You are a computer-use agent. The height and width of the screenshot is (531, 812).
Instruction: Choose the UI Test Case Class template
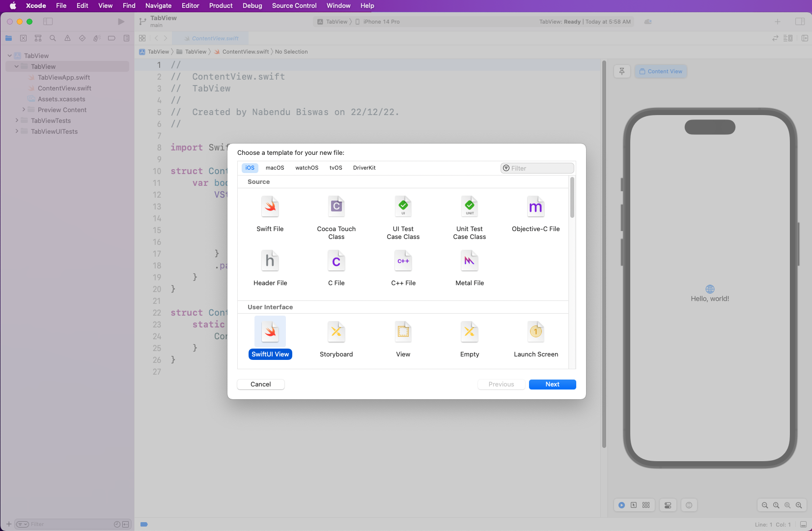403,218
